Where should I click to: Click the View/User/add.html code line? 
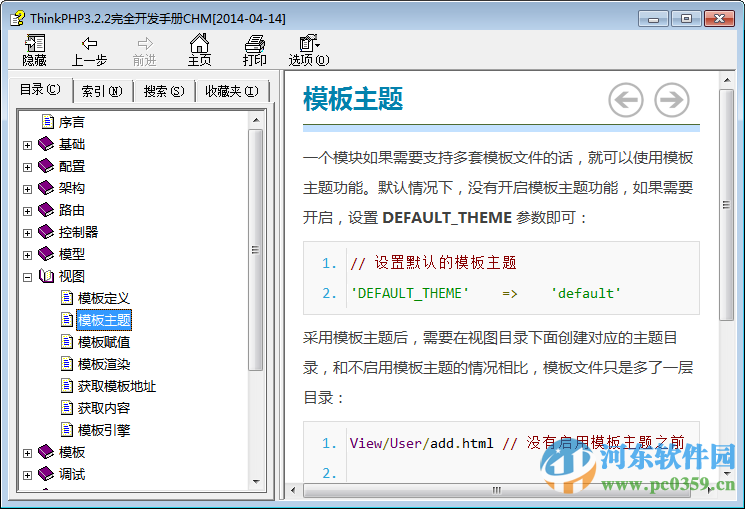[517, 443]
